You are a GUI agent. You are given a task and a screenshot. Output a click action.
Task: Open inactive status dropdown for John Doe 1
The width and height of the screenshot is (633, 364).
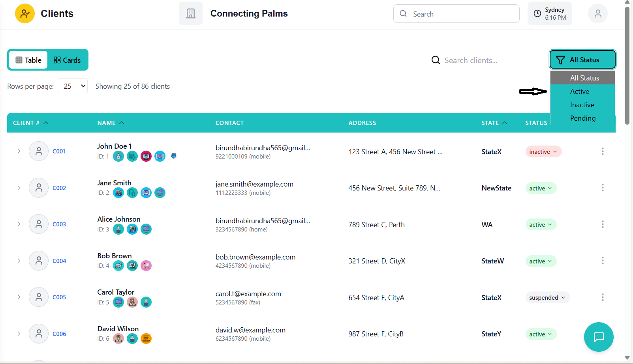click(x=543, y=152)
